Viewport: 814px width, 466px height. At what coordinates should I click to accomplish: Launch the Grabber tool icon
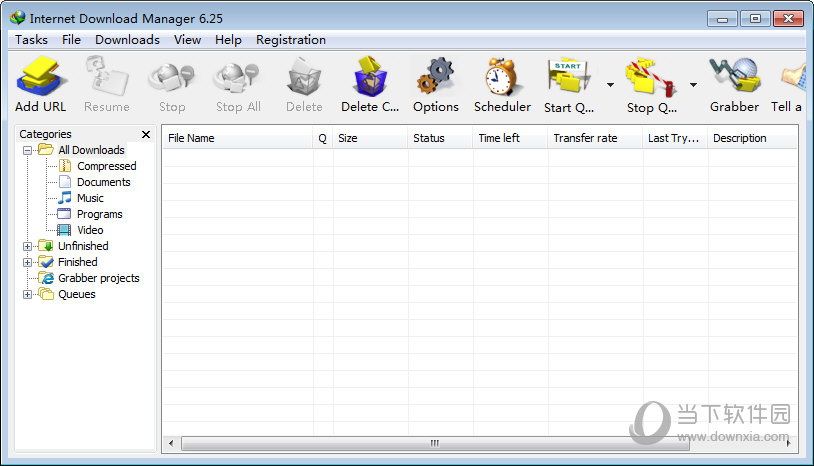pyautogui.click(x=735, y=76)
